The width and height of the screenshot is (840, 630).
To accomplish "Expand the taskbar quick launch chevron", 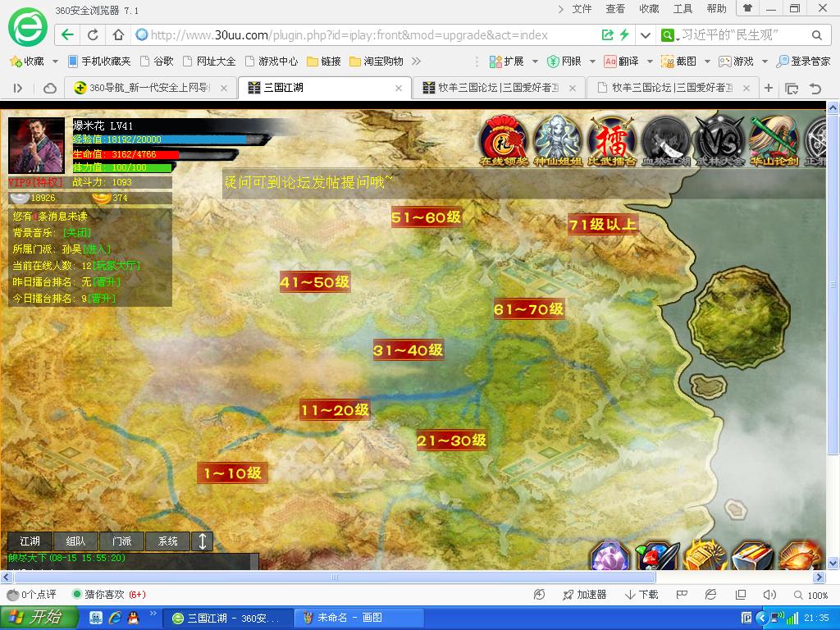I will [x=153, y=614].
